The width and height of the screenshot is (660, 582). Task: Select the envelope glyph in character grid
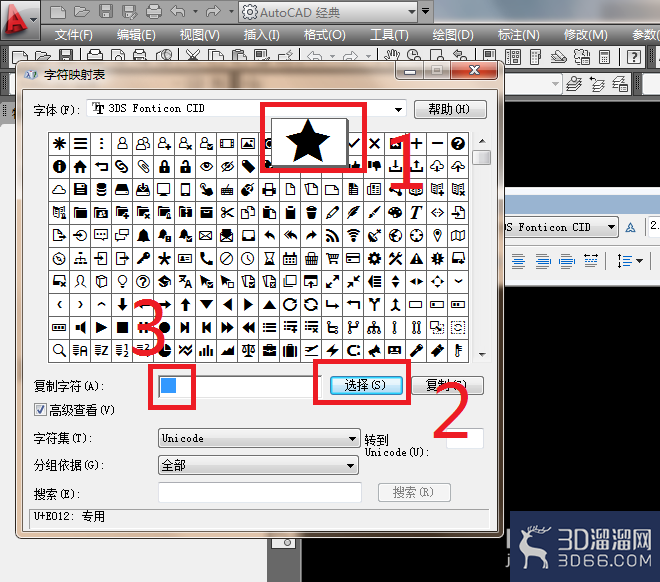coord(206,236)
